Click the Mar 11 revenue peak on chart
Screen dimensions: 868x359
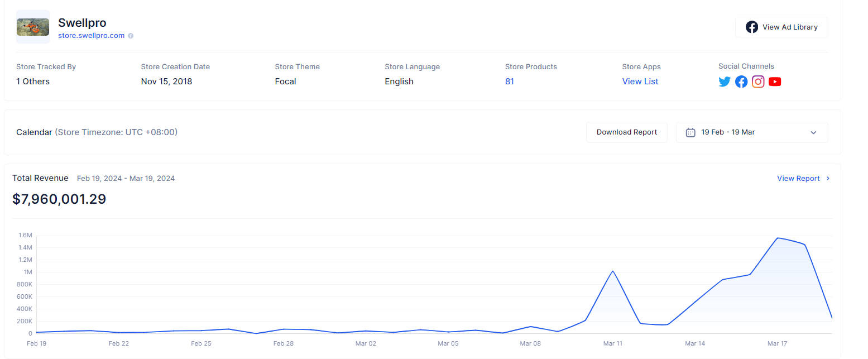point(613,271)
